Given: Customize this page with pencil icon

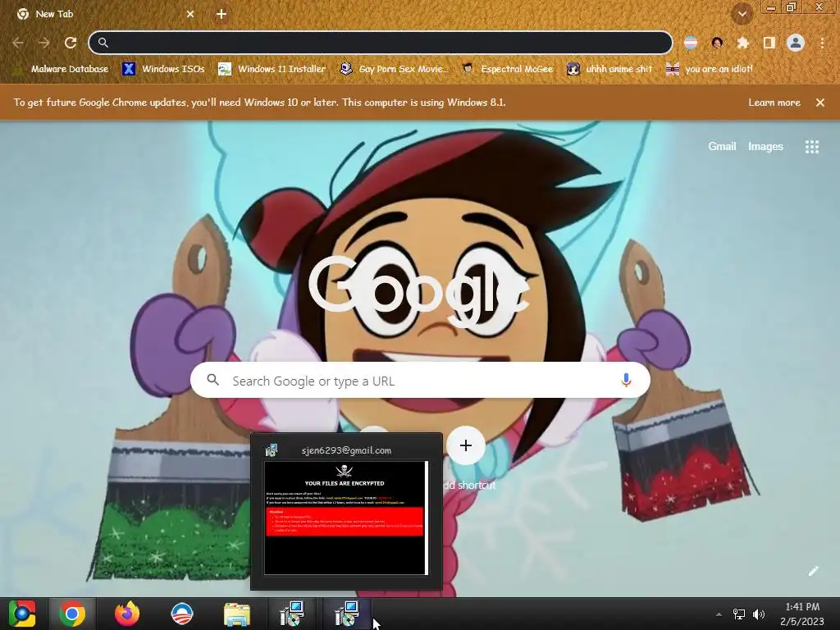Looking at the screenshot, I should pyautogui.click(x=813, y=571).
